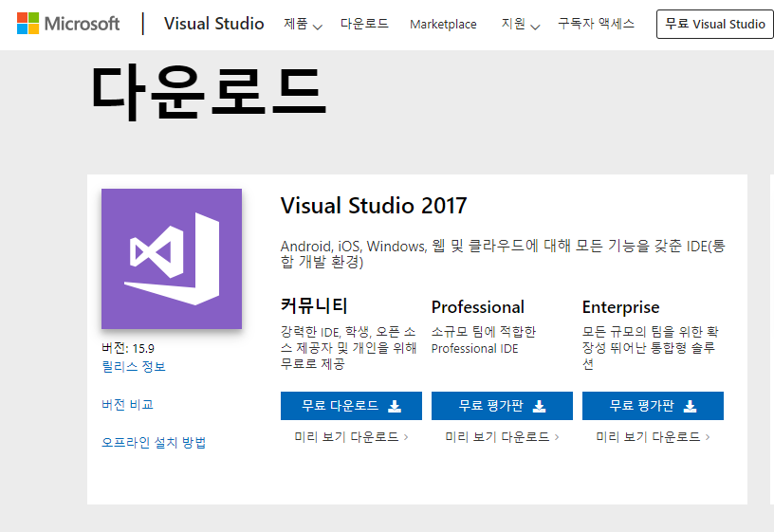The width and height of the screenshot is (774, 532).
Task: Start the Professional 무료 평가판 download
Action: (502, 406)
